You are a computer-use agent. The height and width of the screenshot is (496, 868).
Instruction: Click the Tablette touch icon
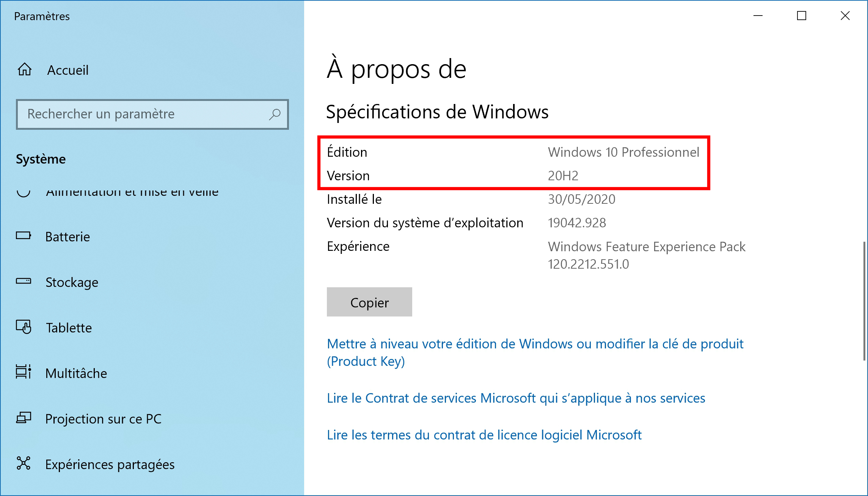24,327
